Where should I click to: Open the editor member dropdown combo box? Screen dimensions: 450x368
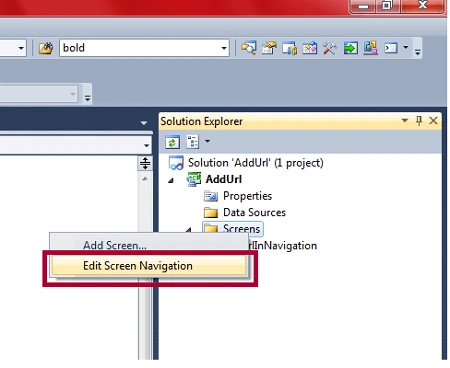pos(75,145)
